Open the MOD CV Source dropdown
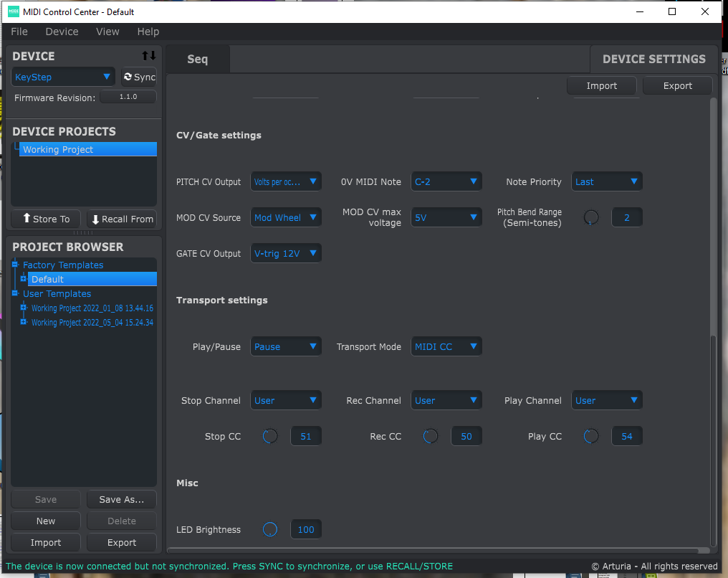The image size is (728, 578). 285,217
